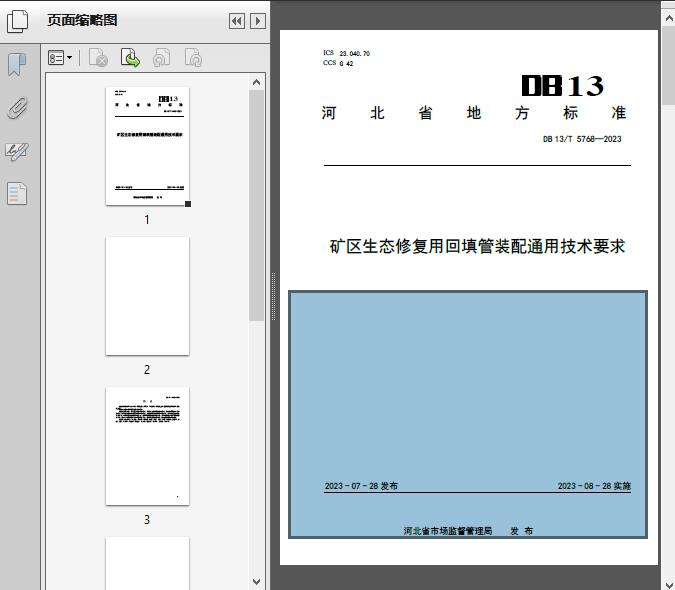Select the blank page 2 thumbnail
The image size is (675, 590).
[x=147, y=296]
